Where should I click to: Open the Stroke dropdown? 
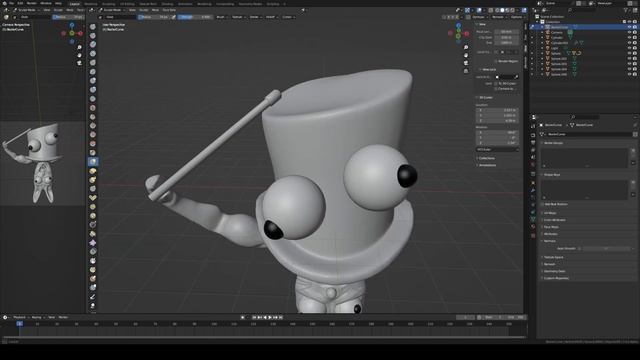pos(255,17)
